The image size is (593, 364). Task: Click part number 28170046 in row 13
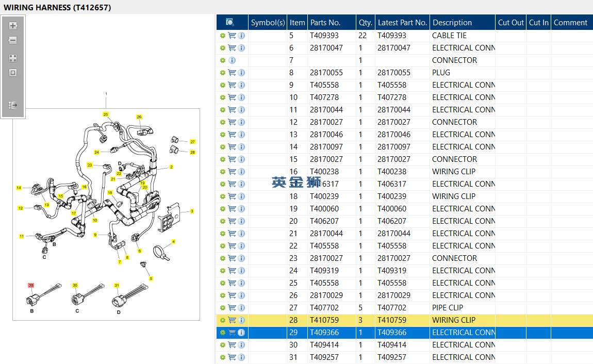(326, 135)
